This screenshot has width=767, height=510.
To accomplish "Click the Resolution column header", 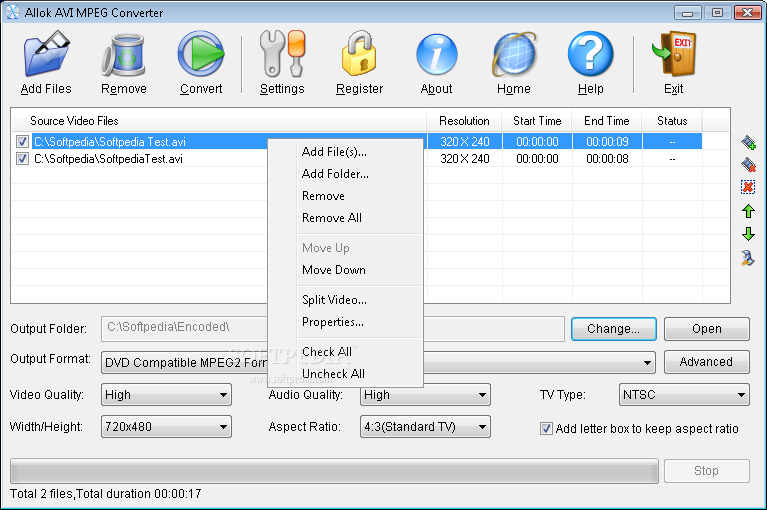I will tap(464, 121).
